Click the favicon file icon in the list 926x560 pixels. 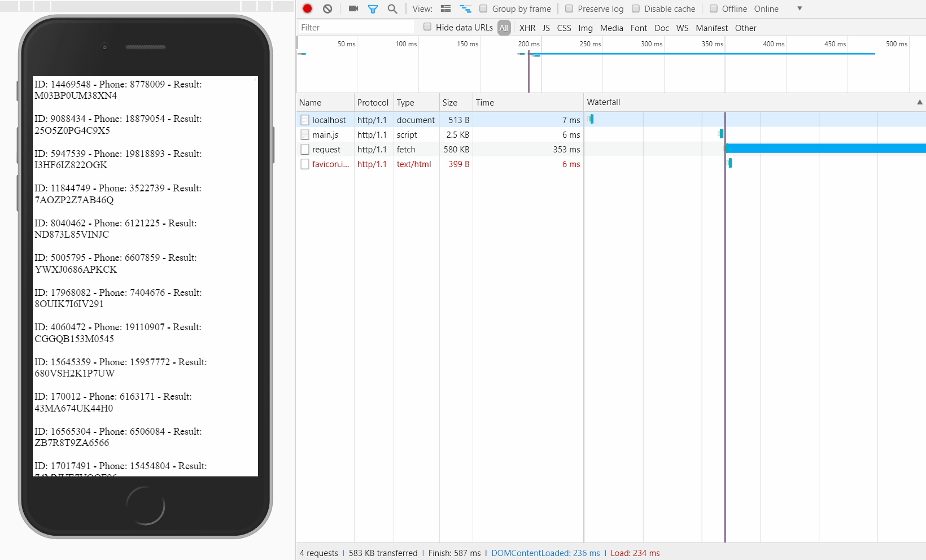(305, 164)
